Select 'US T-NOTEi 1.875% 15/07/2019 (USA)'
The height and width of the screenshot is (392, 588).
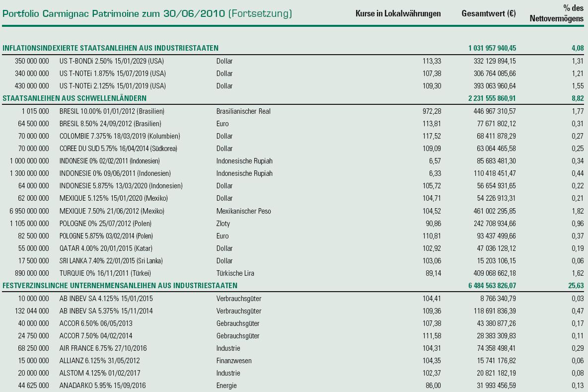click(x=113, y=74)
